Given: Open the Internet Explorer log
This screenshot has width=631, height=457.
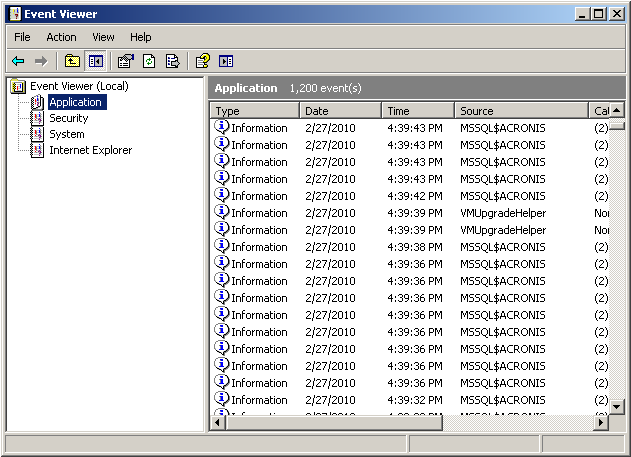Looking at the screenshot, I should 90,150.
